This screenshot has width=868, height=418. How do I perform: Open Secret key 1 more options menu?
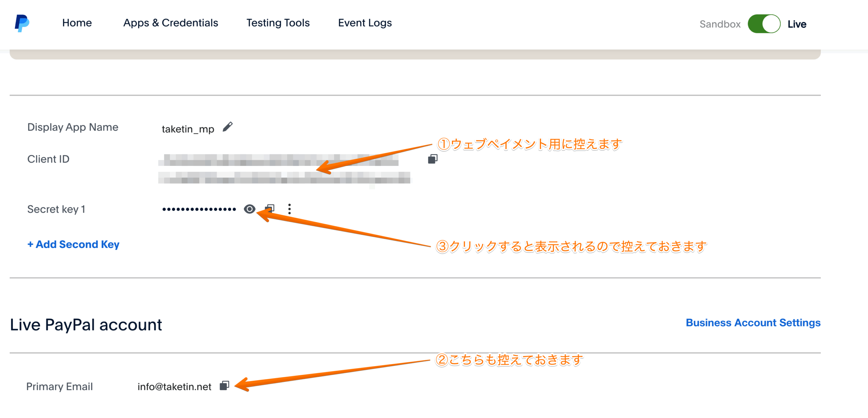(289, 209)
